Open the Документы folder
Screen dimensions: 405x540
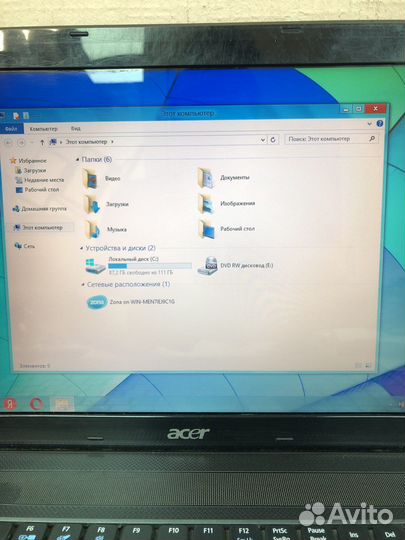coord(224,178)
